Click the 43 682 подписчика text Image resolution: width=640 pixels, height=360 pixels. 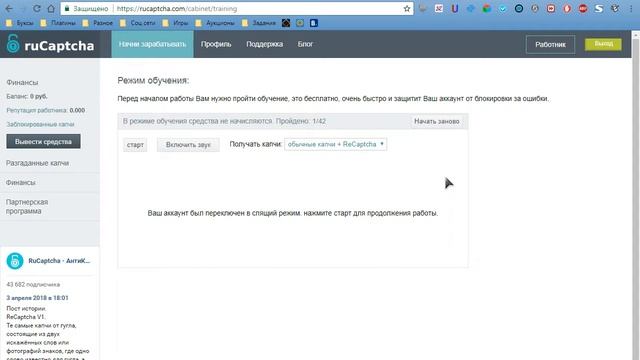tap(33, 284)
